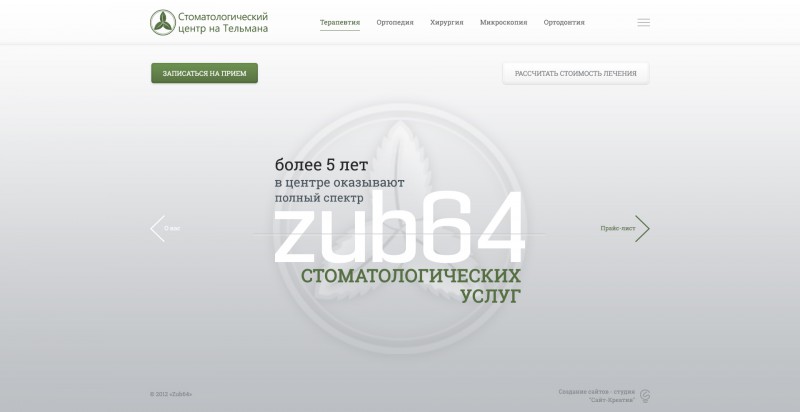Follow the Прайс-лист link

(x=617, y=228)
